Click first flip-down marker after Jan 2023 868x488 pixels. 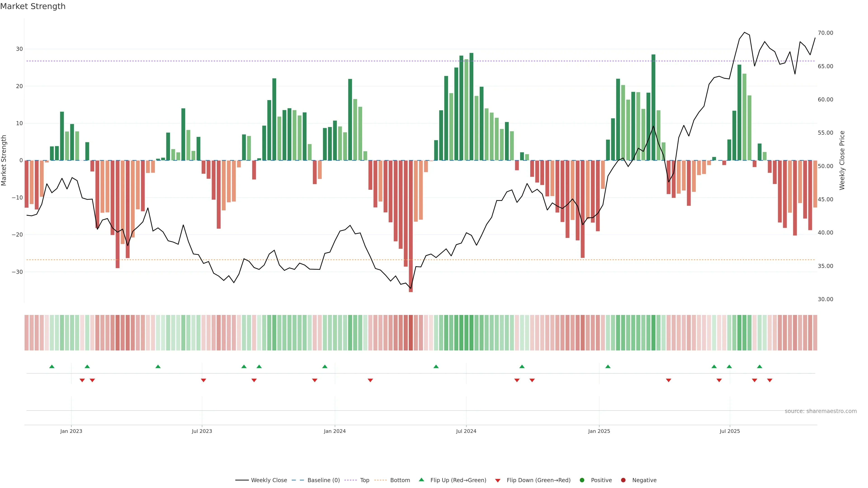coord(82,380)
